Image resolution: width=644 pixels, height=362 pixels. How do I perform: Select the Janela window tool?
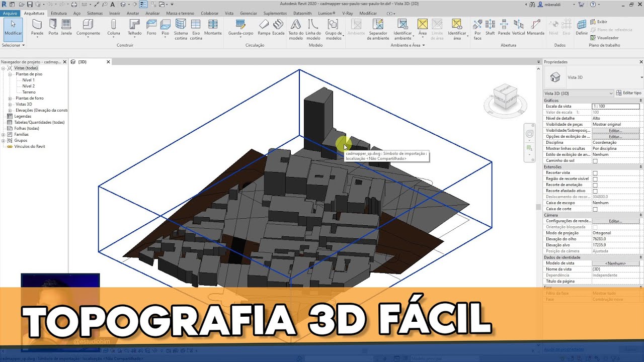[x=66, y=28]
